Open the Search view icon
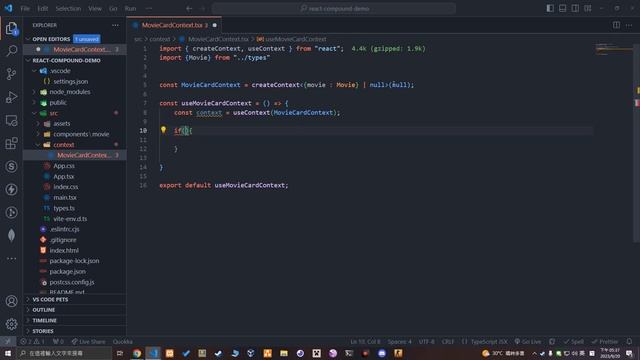 click(11, 51)
